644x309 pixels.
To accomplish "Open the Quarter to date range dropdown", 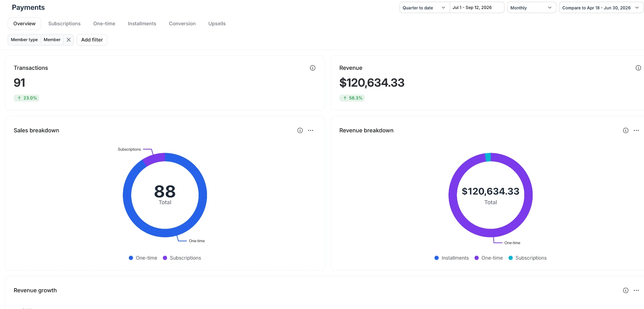I will (424, 8).
